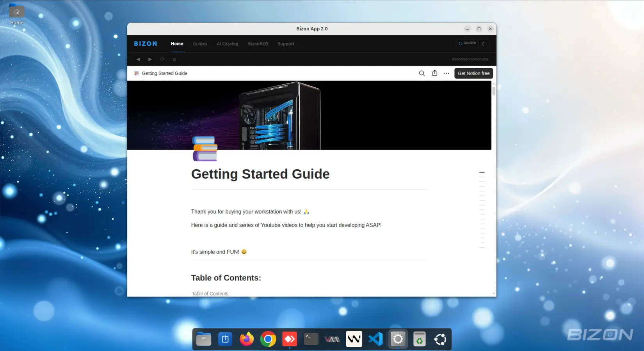Click the Update button
The height and width of the screenshot is (351, 644).
(467, 43)
